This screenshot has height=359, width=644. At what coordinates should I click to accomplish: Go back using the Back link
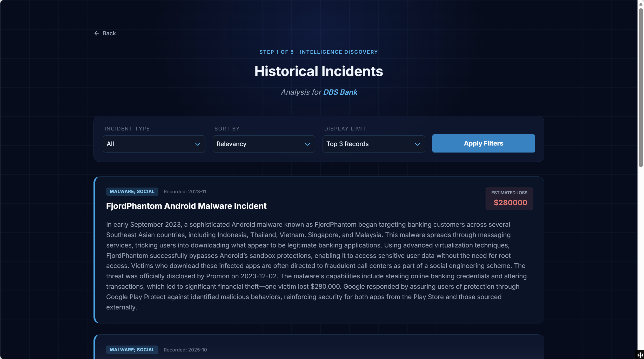[105, 33]
